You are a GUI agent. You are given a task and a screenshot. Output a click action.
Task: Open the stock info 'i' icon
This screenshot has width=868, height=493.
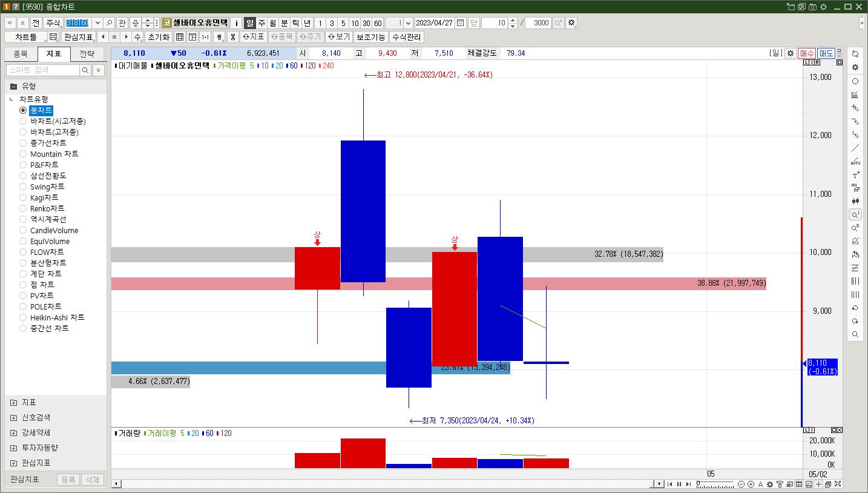[237, 23]
